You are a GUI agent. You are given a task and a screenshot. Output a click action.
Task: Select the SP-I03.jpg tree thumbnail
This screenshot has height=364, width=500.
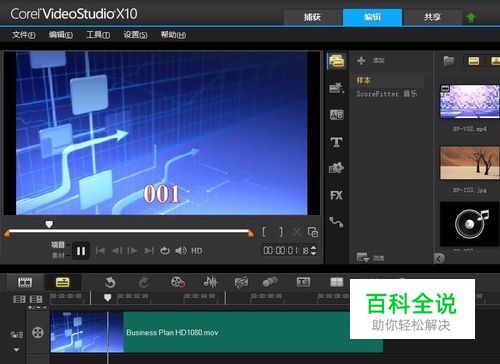pyautogui.click(x=470, y=162)
